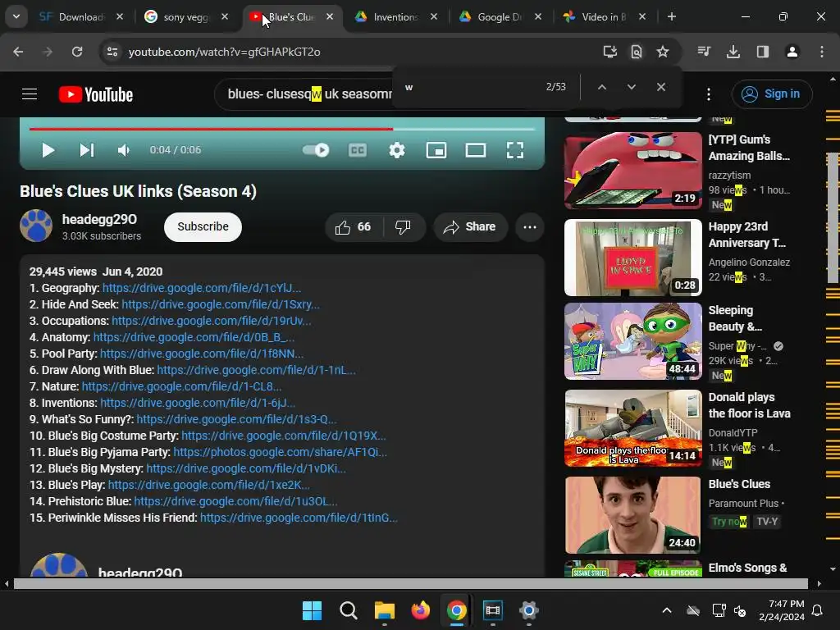Open Windows taskbar search
The height and width of the screenshot is (630, 840).
pyautogui.click(x=348, y=610)
